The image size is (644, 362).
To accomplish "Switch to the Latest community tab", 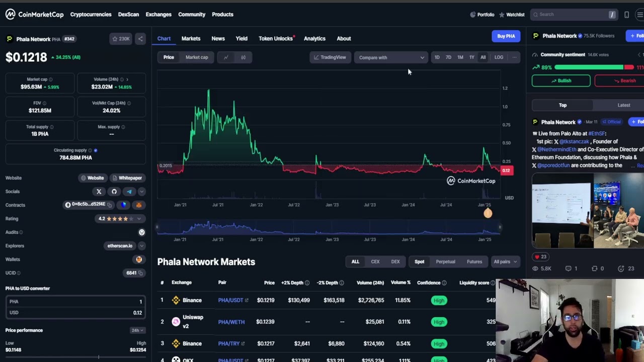I will (623, 106).
